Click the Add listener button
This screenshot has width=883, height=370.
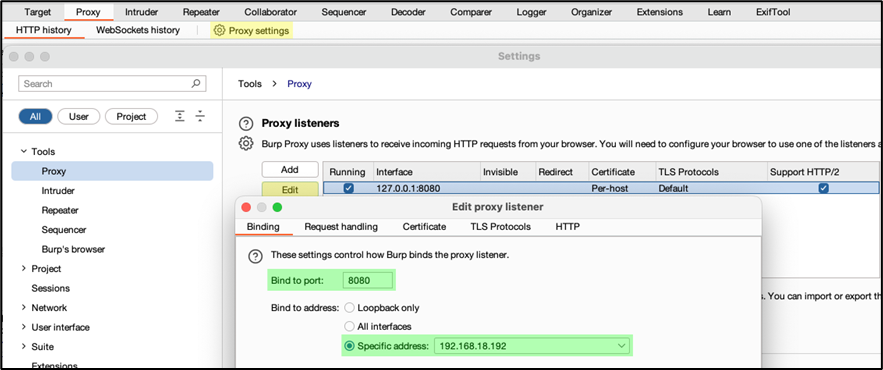(x=289, y=170)
